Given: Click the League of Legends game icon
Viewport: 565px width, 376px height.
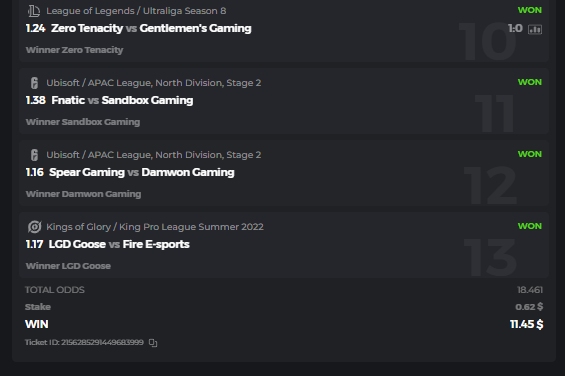Looking at the screenshot, I should point(34,11).
